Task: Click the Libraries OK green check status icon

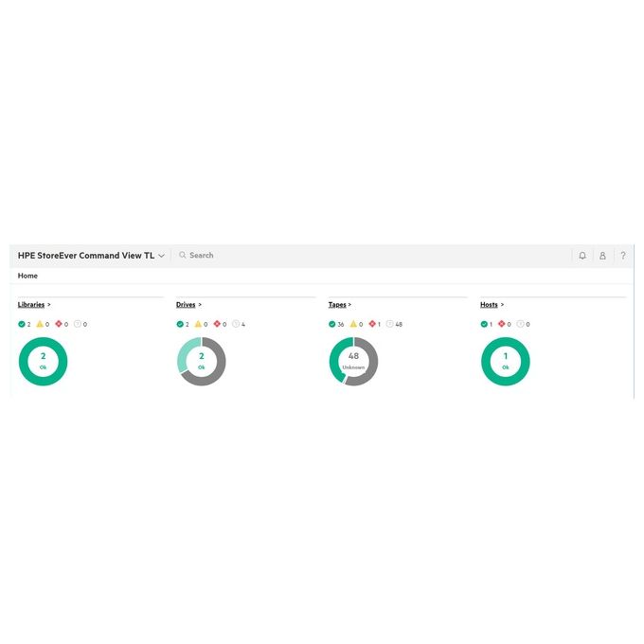Action: pyautogui.click(x=22, y=324)
